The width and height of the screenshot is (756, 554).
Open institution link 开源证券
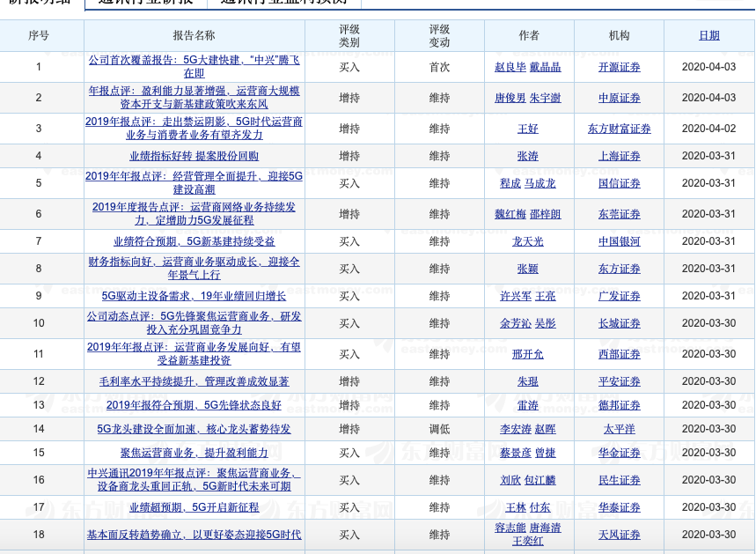click(x=619, y=67)
